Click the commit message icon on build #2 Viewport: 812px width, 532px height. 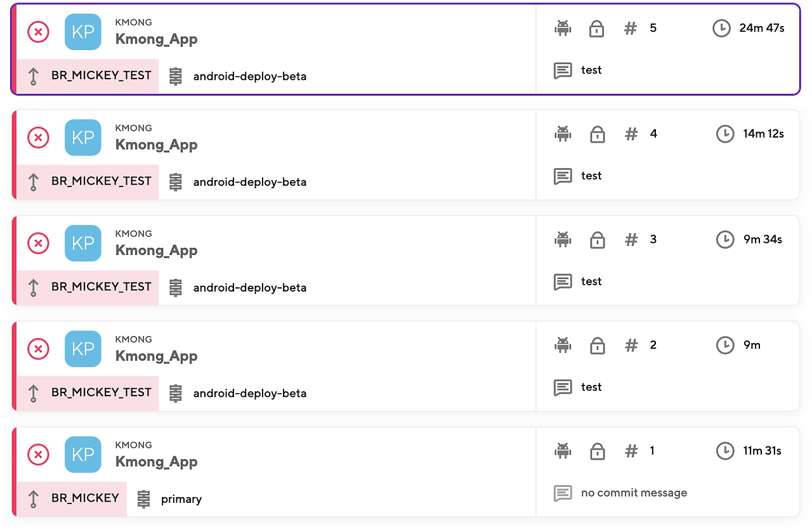click(563, 387)
